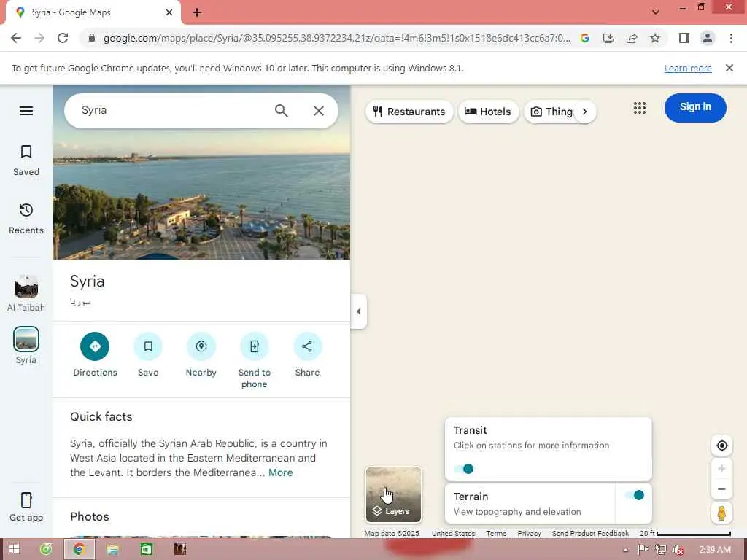Image resolution: width=747 pixels, height=560 pixels.
Task: Close the Syria - Google Maps tab
Action: [x=169, y=12]
